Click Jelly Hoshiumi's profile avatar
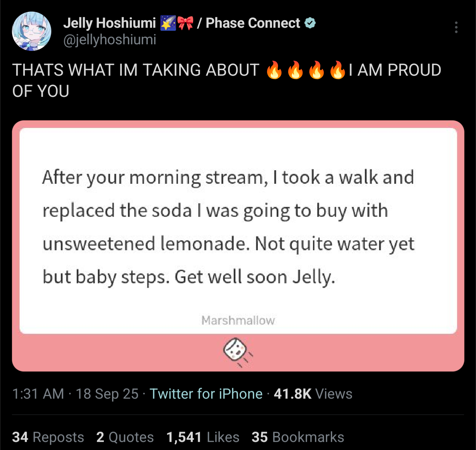The width and height of the screenshot is (476, 450). [32, 31]
